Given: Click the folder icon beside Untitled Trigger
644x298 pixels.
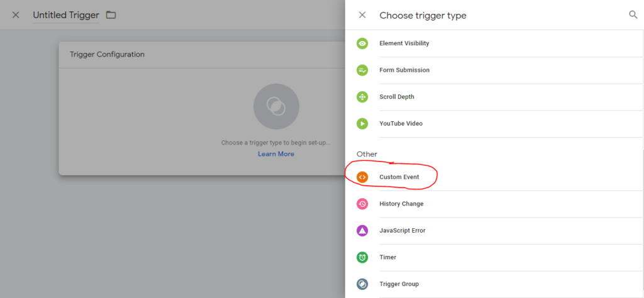Looking at the screenshot, I should pos(111,15).
